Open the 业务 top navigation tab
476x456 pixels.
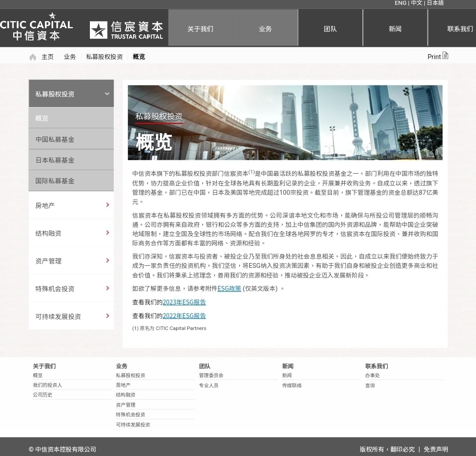tap(265, 29)
